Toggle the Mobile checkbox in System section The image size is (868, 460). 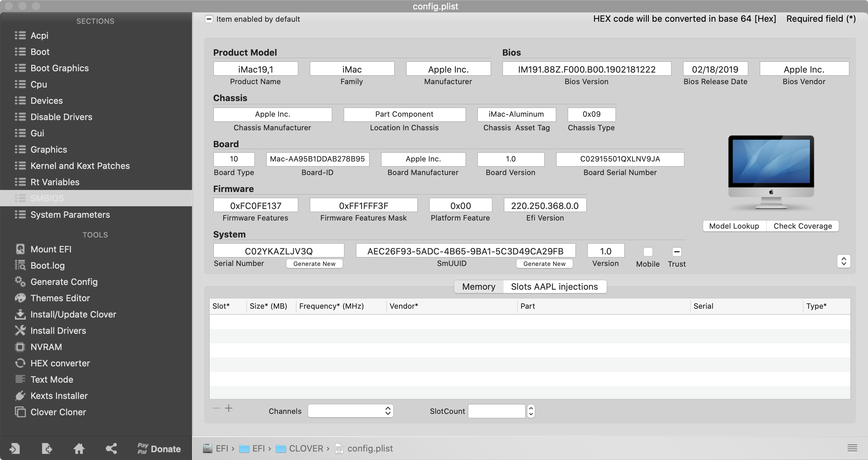point(647,251)
